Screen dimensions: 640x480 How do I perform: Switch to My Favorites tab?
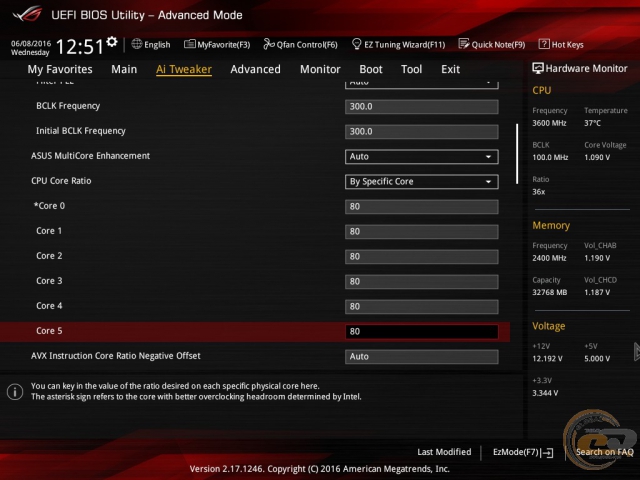60,69
